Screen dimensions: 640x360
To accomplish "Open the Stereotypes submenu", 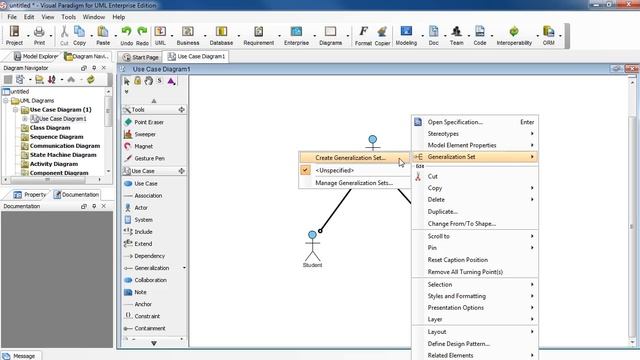I will coord(475,133).
